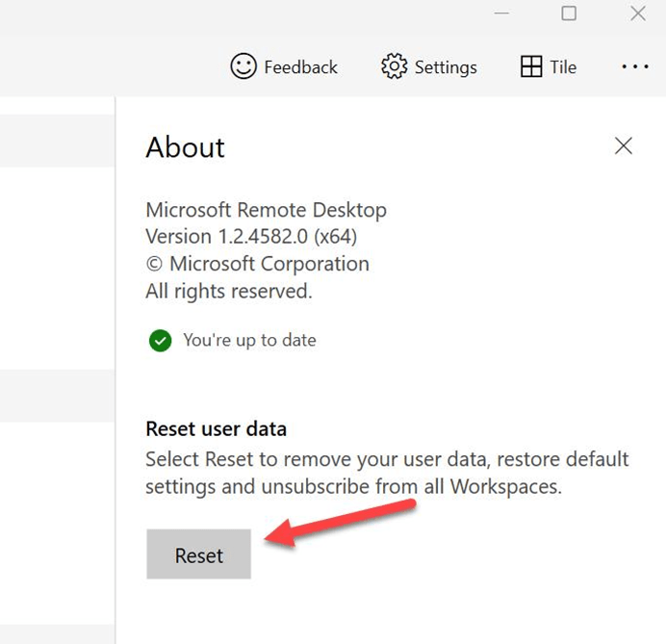Open the more options ellipsis menu

[635, 66]
